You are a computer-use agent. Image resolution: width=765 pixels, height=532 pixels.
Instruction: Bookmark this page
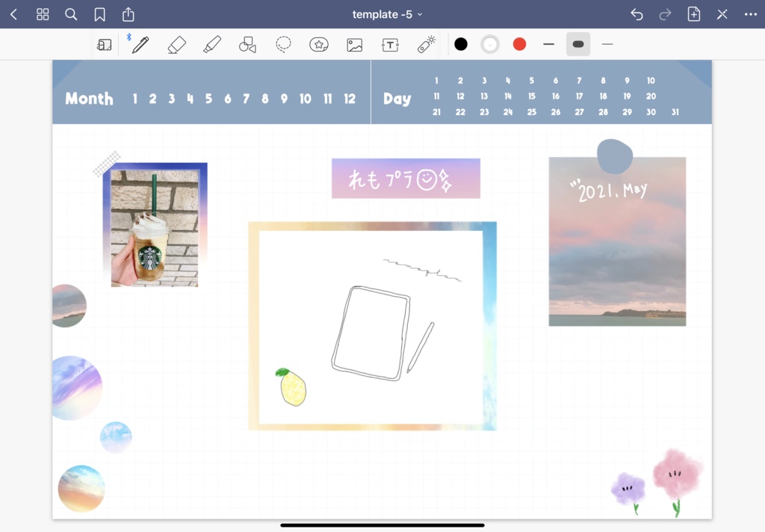(x=99, y=15)
